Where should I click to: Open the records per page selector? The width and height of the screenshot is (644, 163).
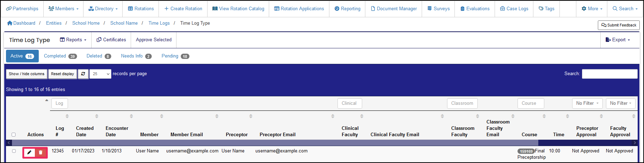(x=100, y=74)
